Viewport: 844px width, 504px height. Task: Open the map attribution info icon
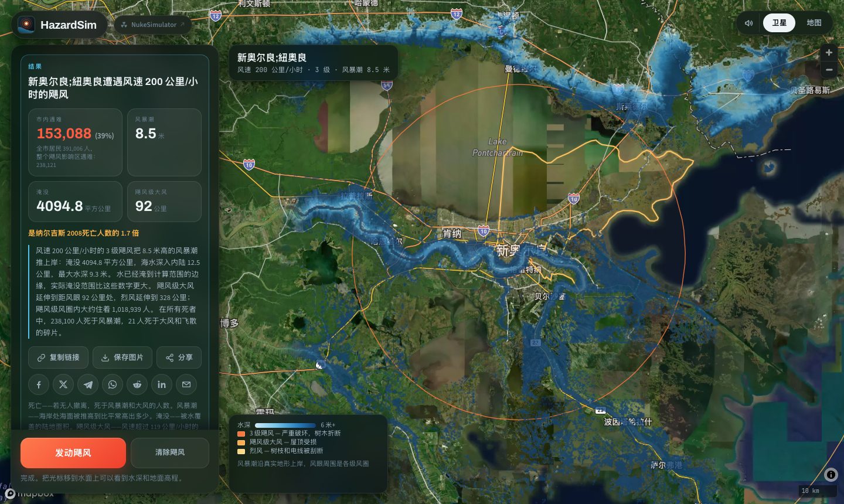[831, 475]
